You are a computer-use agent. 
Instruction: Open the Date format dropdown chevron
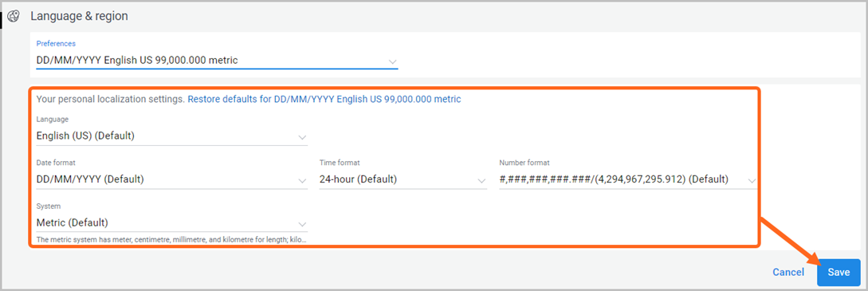click(x=302, y=181)
